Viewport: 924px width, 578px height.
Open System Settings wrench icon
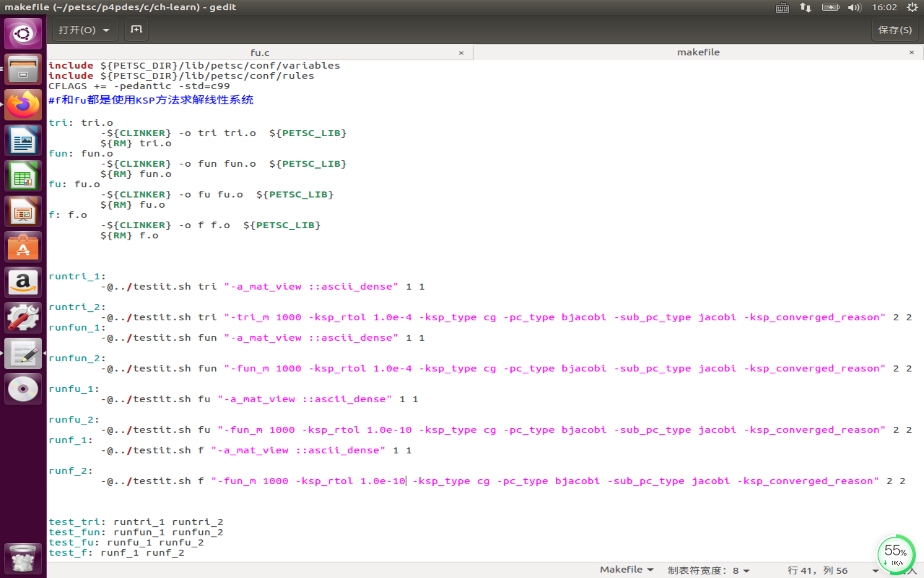point(23,318)
